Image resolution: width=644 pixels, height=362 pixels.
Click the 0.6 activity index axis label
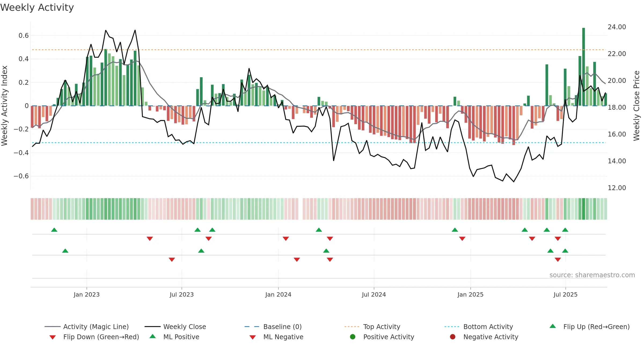point(24,35)
